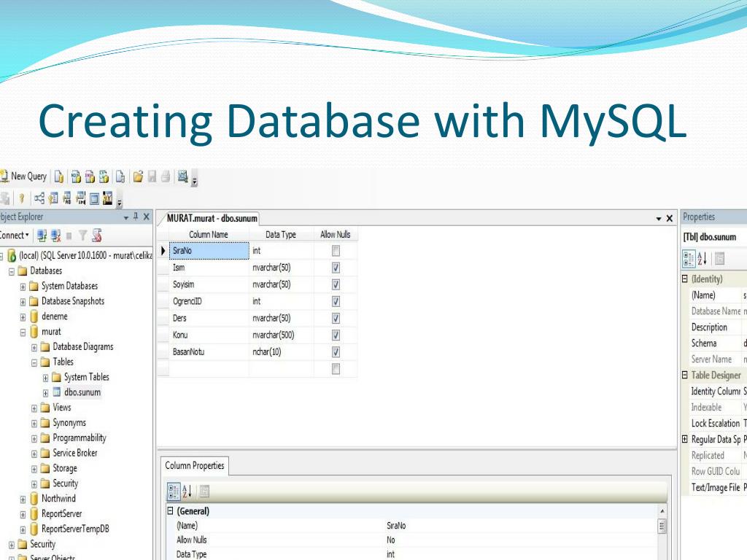747x560 pixels.
Task: Click the Database Engine Query icon
Action: [x=59, y=176]
